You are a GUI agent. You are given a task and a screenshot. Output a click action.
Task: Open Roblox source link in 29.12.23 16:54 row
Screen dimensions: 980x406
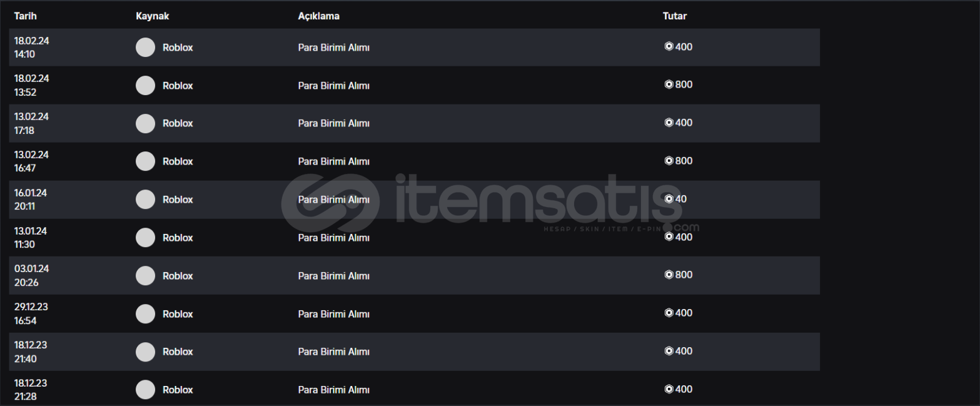coord(178,314)
